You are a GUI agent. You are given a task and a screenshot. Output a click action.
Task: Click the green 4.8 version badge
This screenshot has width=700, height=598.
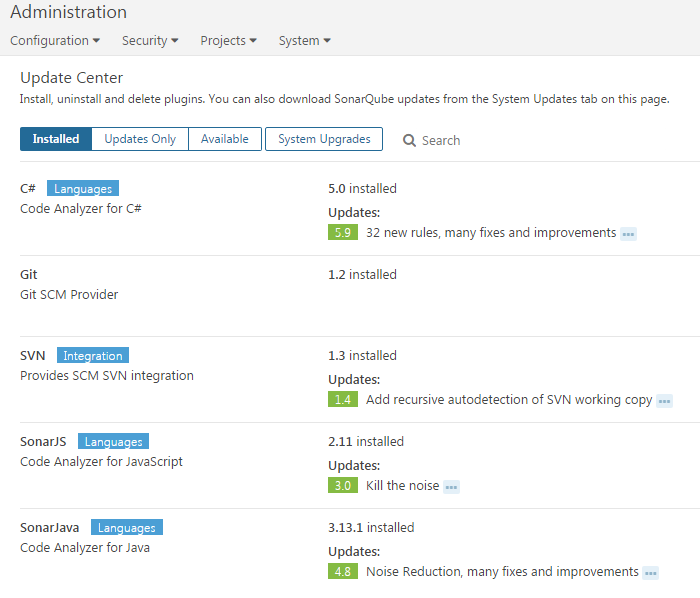click(343, 572)
